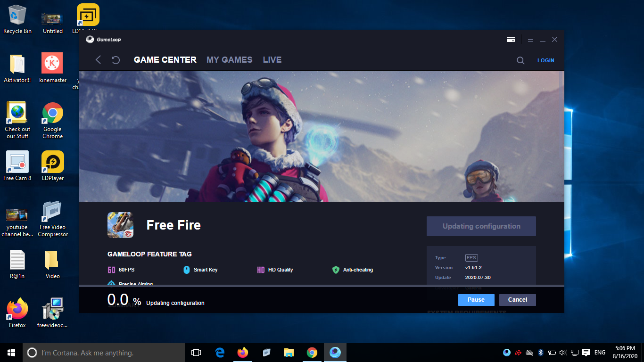Select the Anti-cheating shield icon
The image size is (644, 362).
[336, 270]
